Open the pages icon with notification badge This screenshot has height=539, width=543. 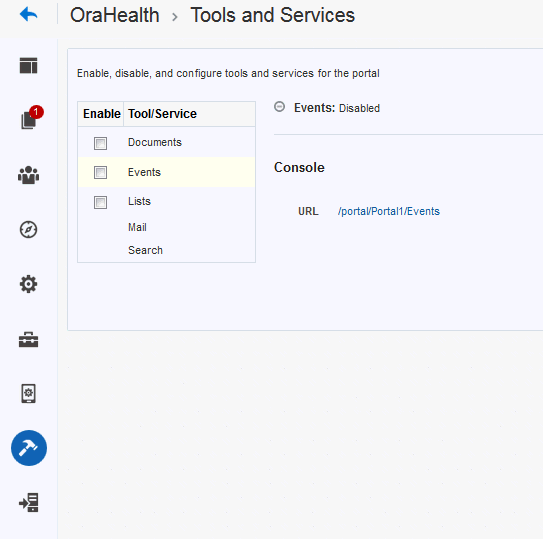pos(31,118)
